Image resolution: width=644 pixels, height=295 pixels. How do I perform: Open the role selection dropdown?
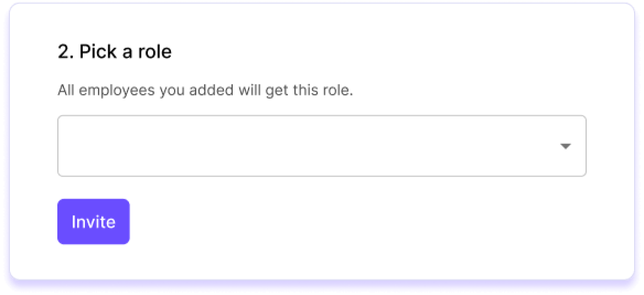pyautogui.click(x=321, y=146)
